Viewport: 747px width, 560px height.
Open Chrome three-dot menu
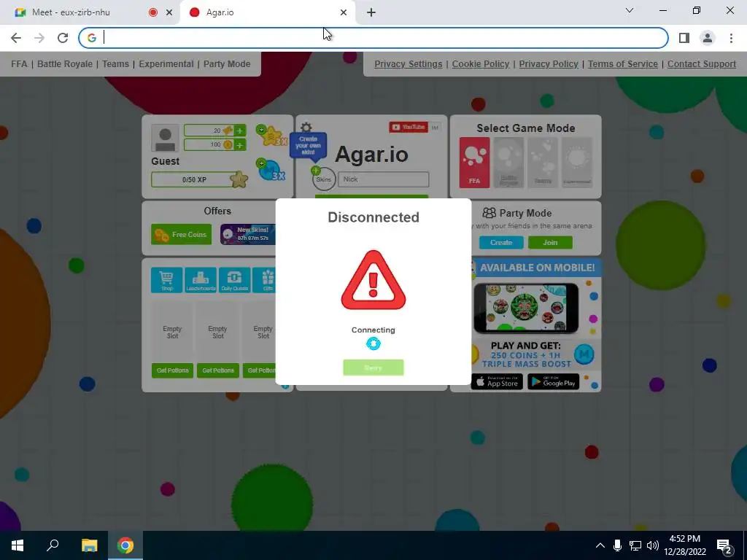tap(731, 38)
